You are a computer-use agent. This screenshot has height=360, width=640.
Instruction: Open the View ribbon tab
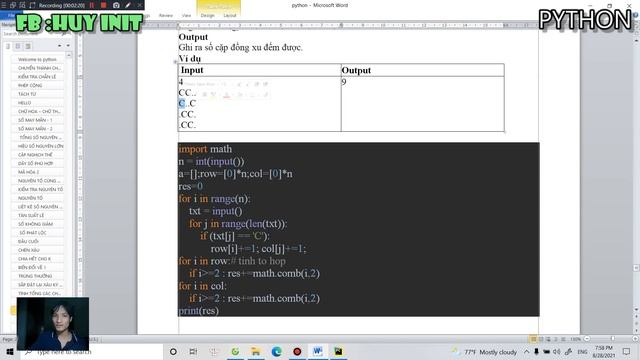[186, 15]
